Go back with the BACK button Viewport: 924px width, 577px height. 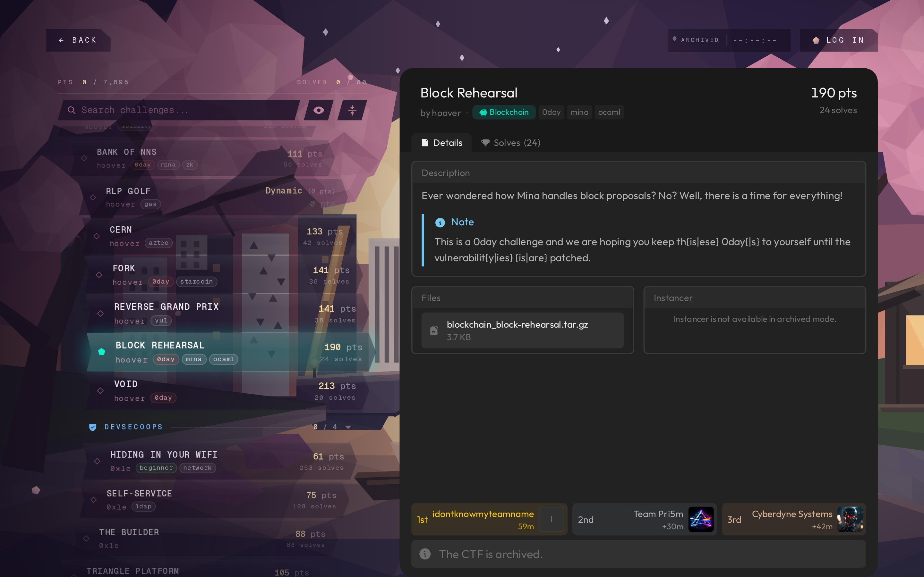click(78, 40)
